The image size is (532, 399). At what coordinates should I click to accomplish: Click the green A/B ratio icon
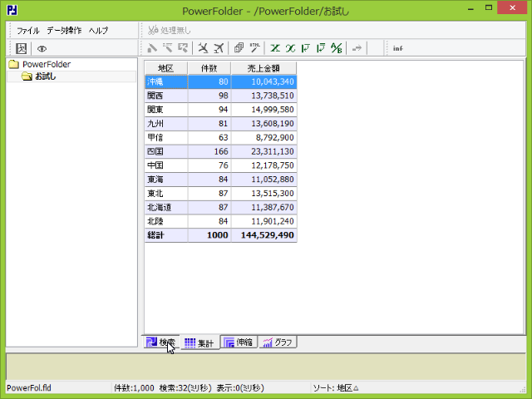pyautogui.click(x=336, y=48)
